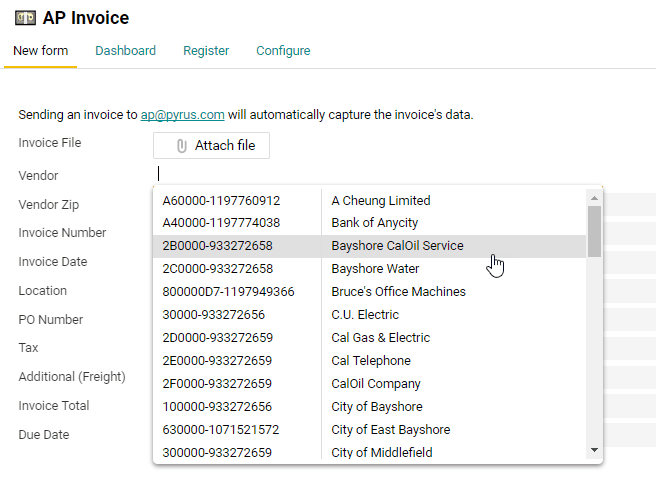Click vendor code 300000-933272659

point(217,453)
